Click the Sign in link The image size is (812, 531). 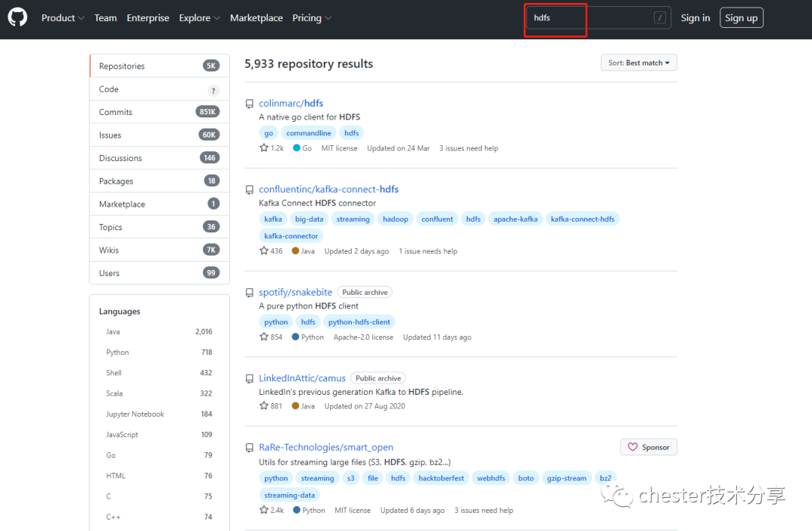click(x=695, y=17)
